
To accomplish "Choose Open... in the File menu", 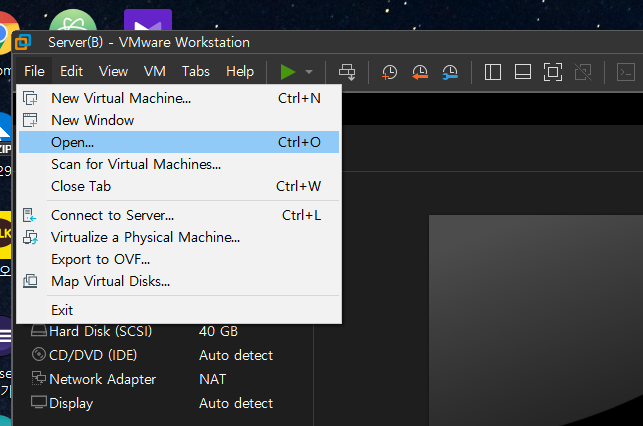I will point(179,142).
